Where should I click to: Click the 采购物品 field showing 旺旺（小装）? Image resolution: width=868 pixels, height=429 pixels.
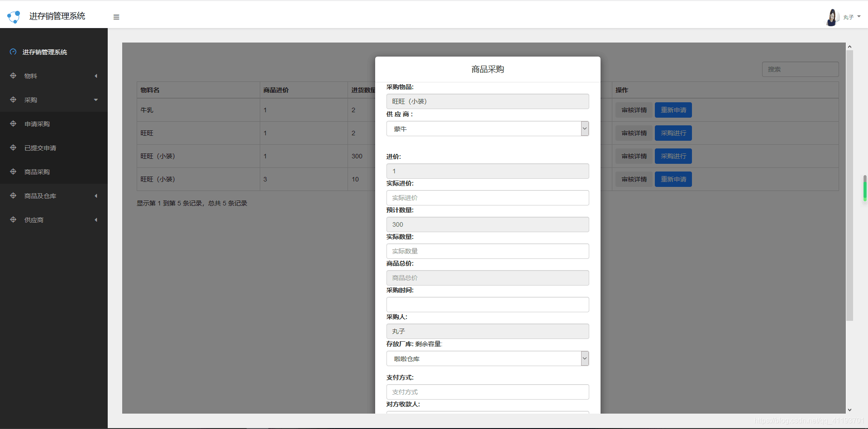tap(487, 101)
